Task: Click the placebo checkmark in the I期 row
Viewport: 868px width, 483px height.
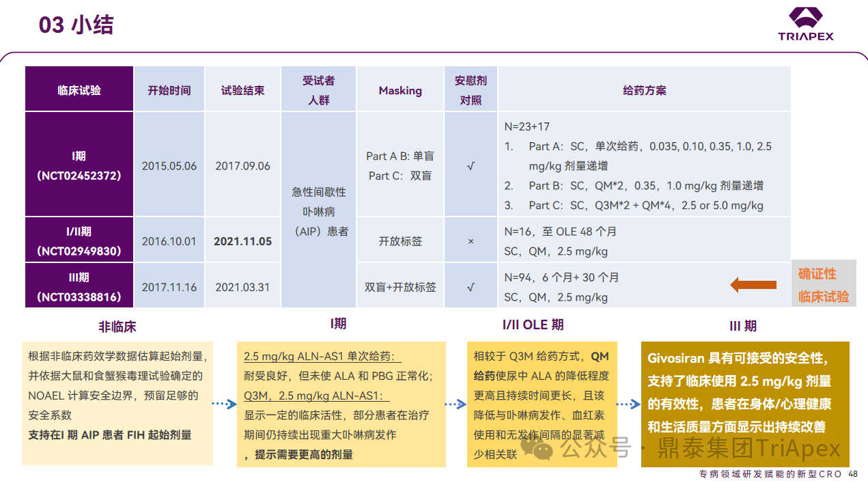Action: pos(471,165)
